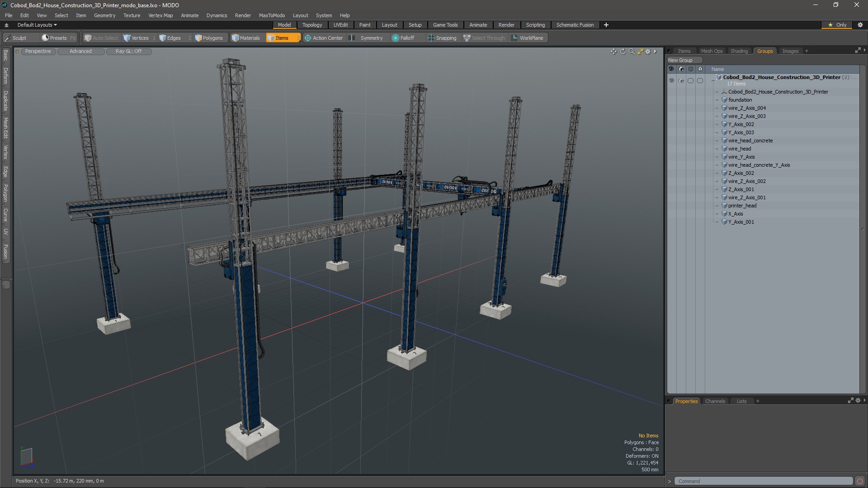Click the Ray GL: Off button

(128, 52)
